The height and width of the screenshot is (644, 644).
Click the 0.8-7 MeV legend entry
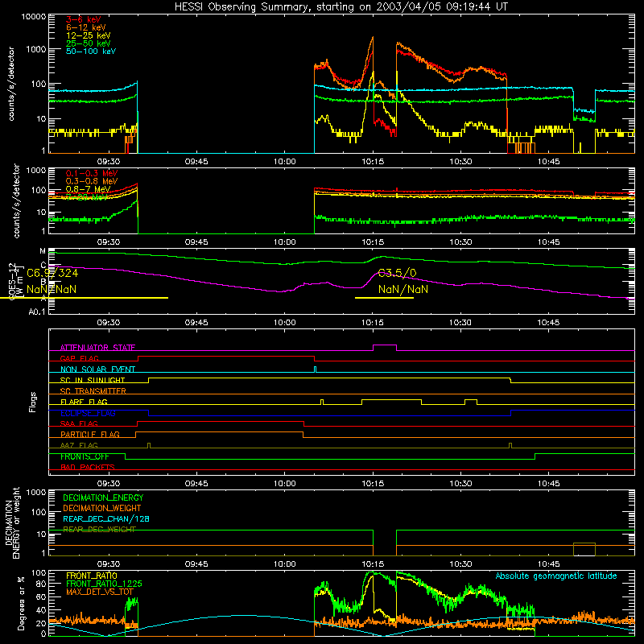(89, 189)
